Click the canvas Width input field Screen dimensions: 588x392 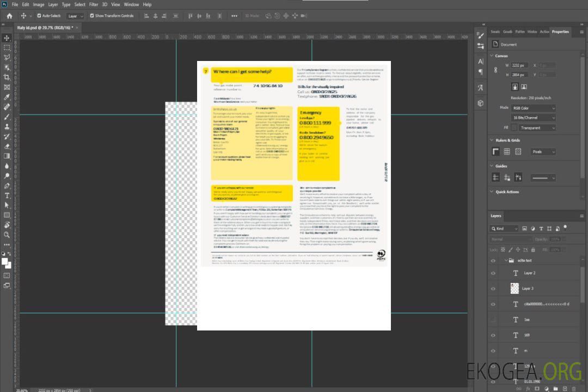coord(519,65)
